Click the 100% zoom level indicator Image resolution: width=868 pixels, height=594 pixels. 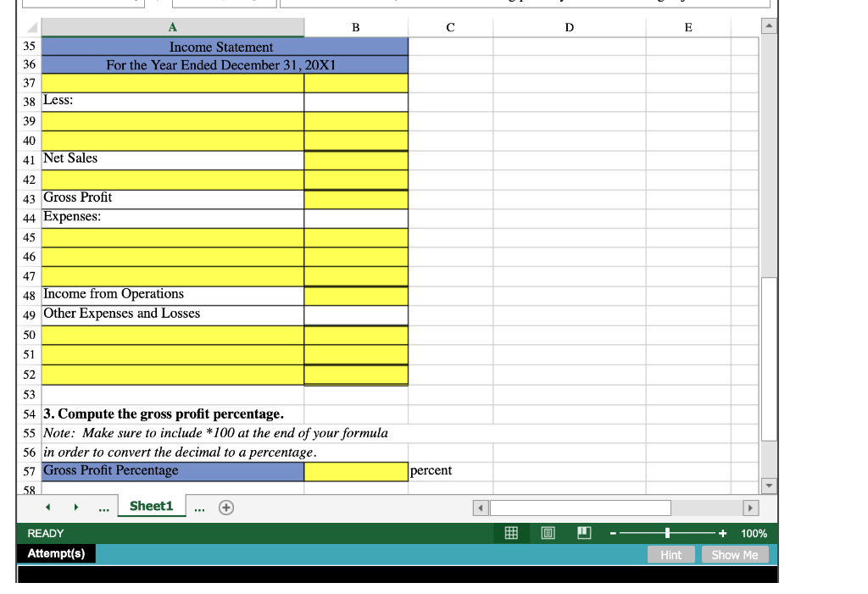pyautogui.click(x=757, y=533)
